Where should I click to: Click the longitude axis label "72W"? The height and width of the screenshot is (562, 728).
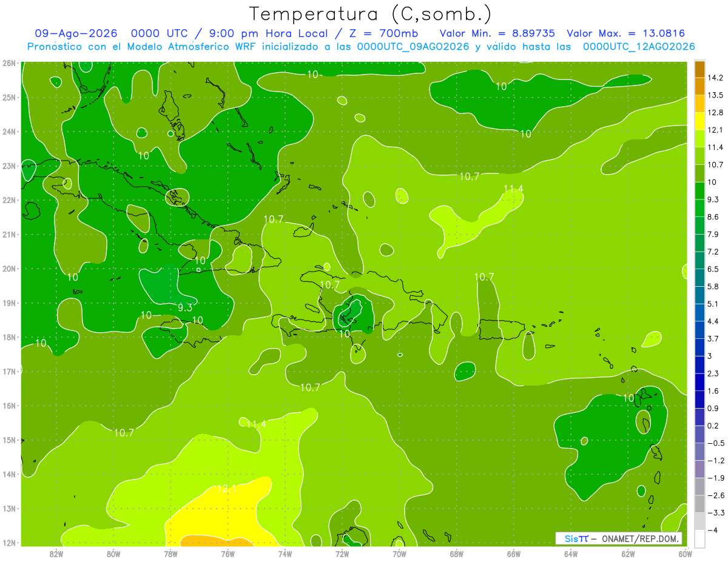342,554
